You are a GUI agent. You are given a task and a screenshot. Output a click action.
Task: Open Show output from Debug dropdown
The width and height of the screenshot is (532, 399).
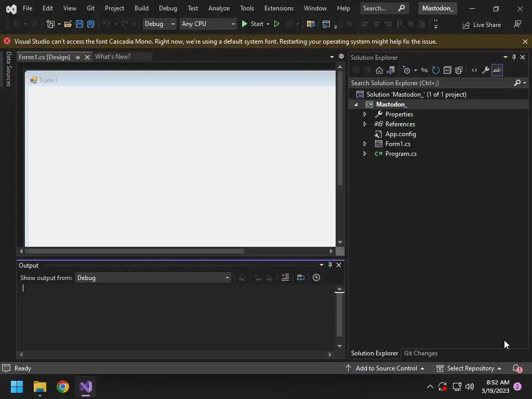(153, 278)
